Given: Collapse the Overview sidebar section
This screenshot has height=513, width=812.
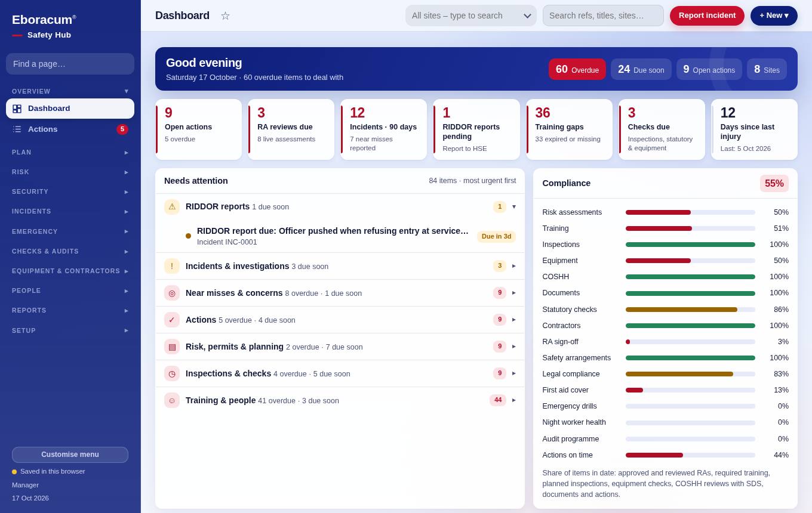Looking at the screenshot, I should click(70, 91).
